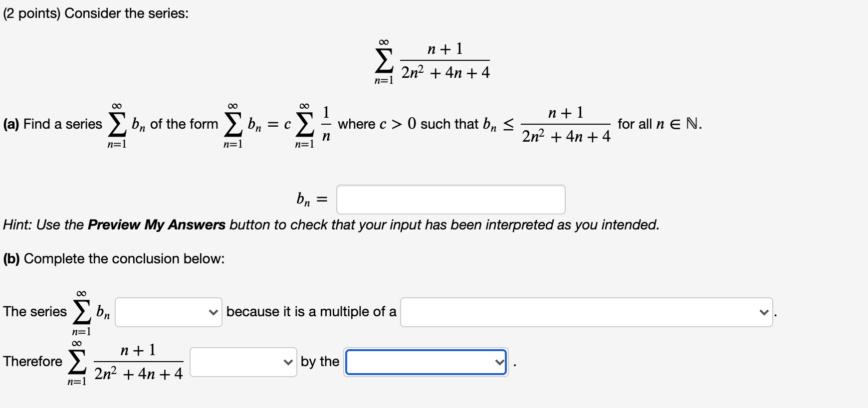Viewport: 868px width, 408px height.
Task: Click inside the answer box next to b_n
Action: [x=451, y=200]
